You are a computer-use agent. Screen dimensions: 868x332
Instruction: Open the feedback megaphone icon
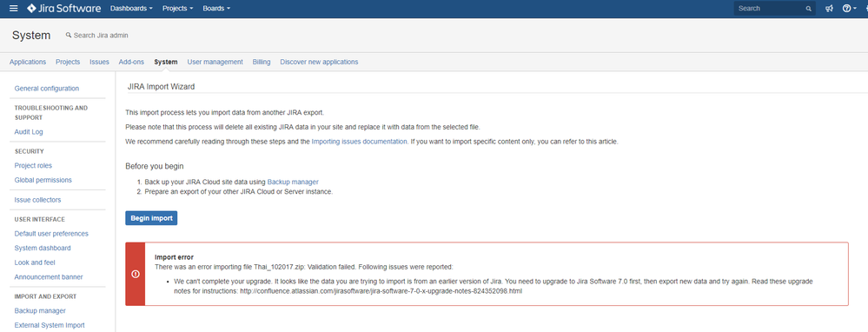click(829, 9)
